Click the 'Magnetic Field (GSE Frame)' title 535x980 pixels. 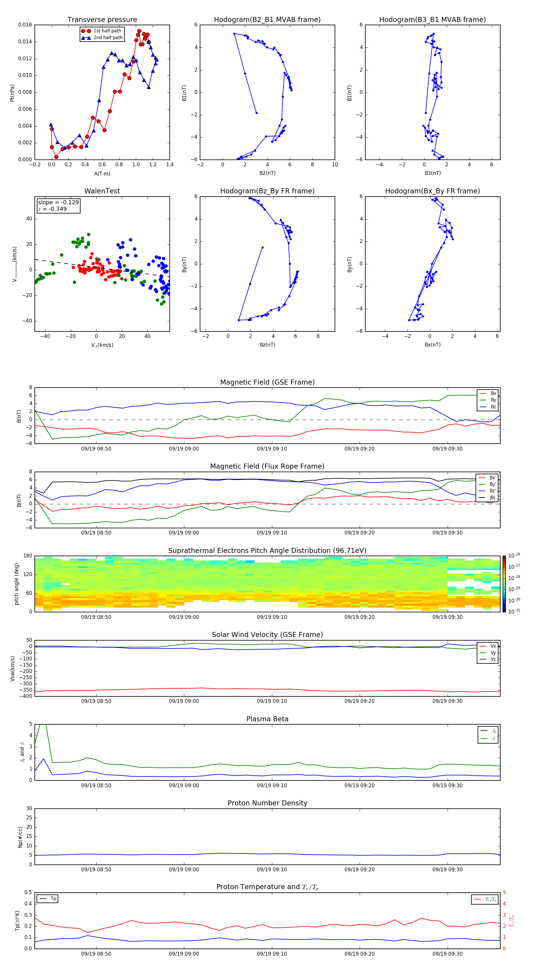(267, 382)
